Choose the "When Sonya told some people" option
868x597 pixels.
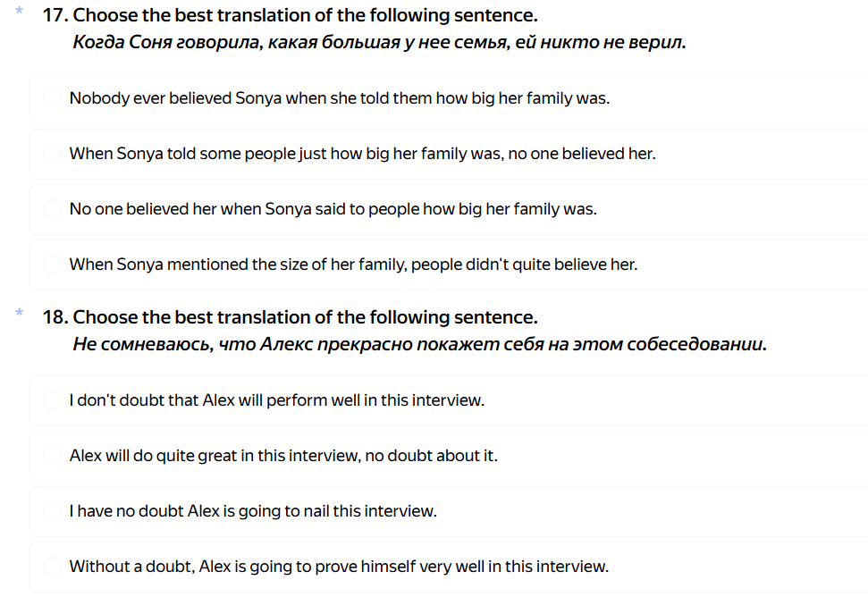pyautogui.click(x=52, y=154)
